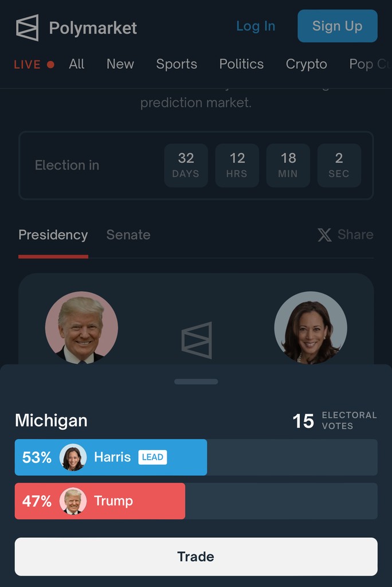Image resolution: width=392 pixels, height=587 pixels.
Task: Show the New markets category
Action: (120, 64)
